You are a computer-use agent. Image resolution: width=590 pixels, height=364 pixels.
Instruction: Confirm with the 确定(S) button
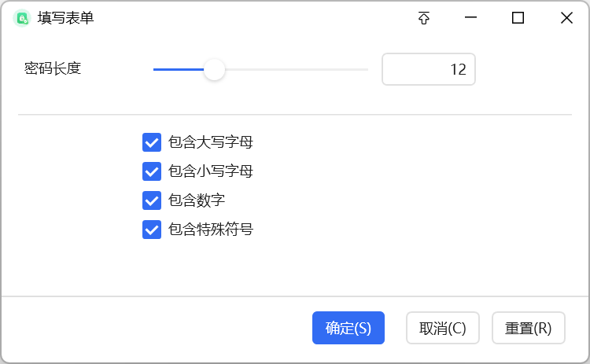348,328
